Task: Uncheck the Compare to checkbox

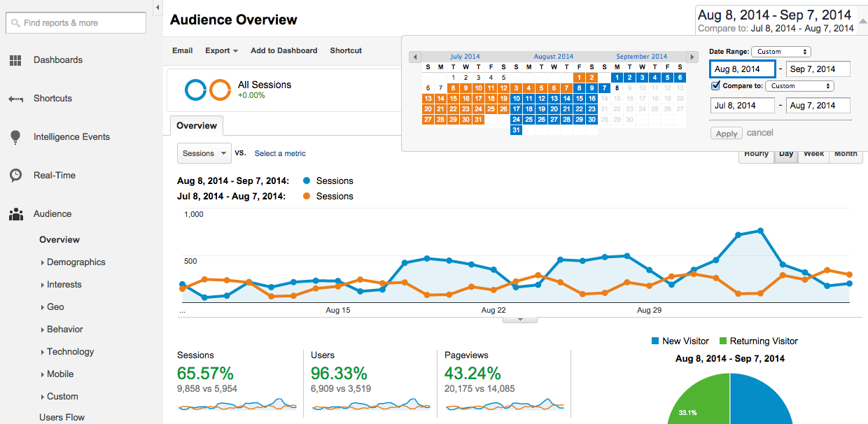Action: [x=715, y=85]
